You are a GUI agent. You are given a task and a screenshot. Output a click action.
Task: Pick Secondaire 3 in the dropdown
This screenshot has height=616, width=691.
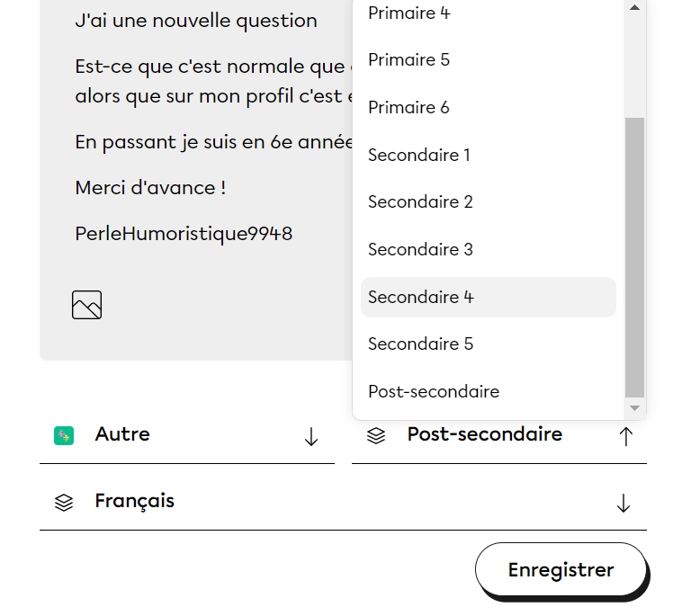pos(420,250)
